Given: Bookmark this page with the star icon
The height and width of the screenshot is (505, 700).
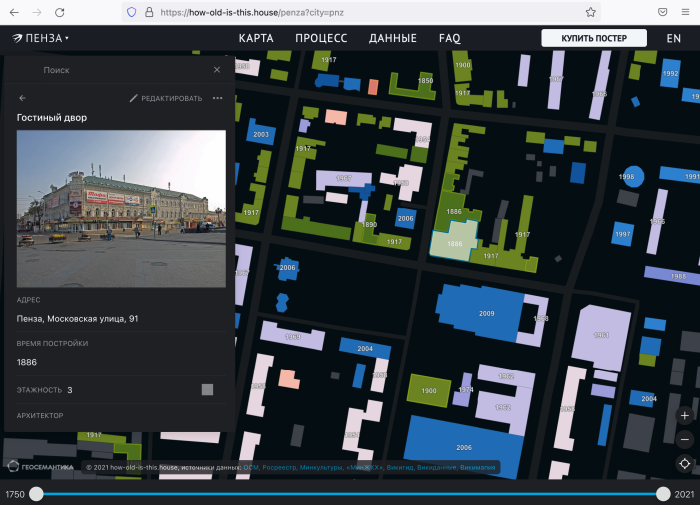Looking at the screenshot, I should click(x=591, y=12).
